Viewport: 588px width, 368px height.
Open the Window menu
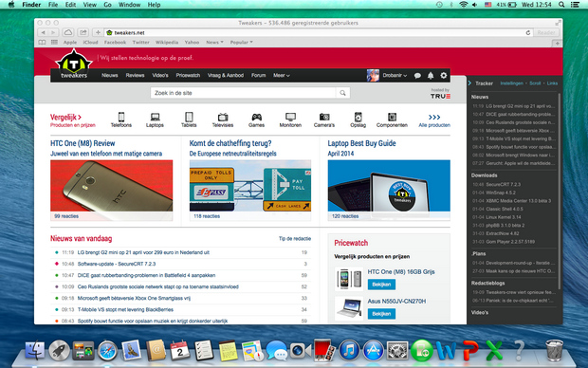pyautogui.click(x=129, y=5)
